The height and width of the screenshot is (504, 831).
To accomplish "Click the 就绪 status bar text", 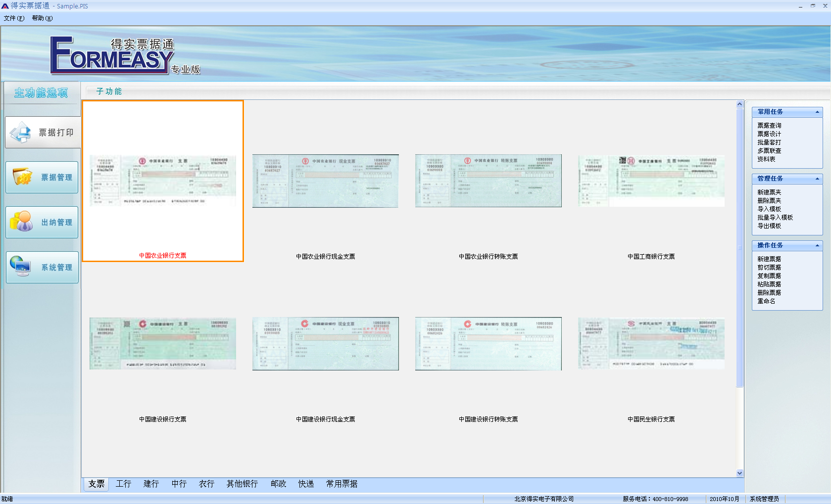I will pos(7,499).
